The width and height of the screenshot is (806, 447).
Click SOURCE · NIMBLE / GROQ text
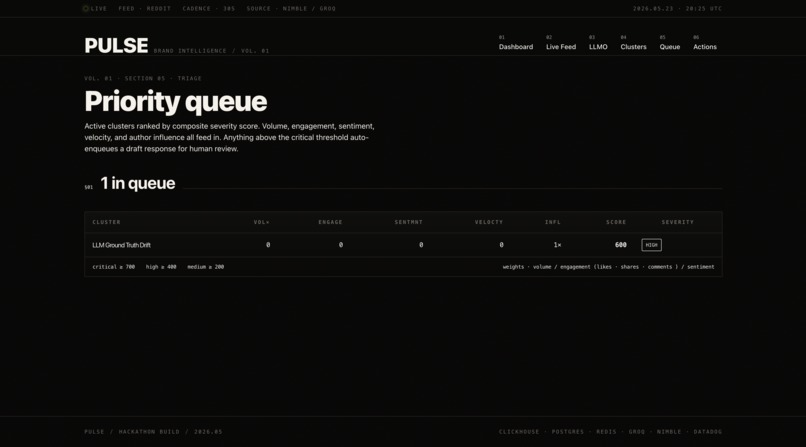pos(291,9)
